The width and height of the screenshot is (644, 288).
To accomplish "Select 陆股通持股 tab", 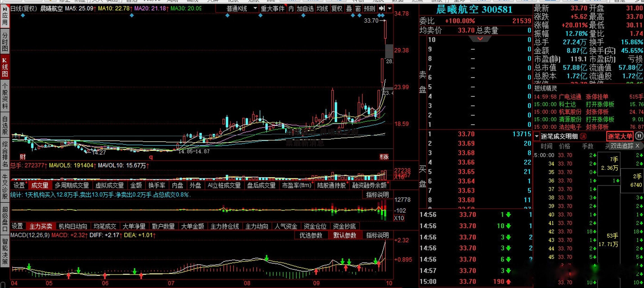I will (331, 185).
